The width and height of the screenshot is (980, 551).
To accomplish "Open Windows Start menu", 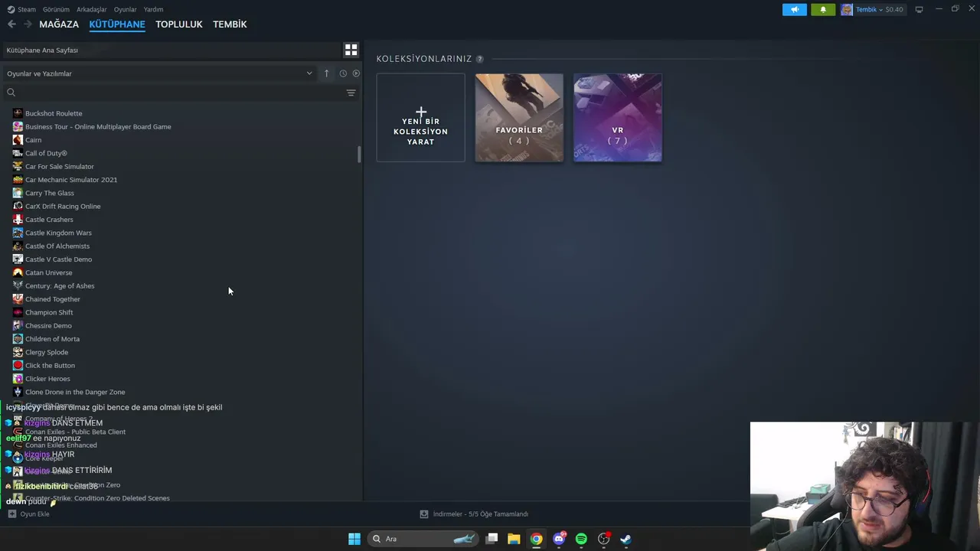I will click(354, 539).
